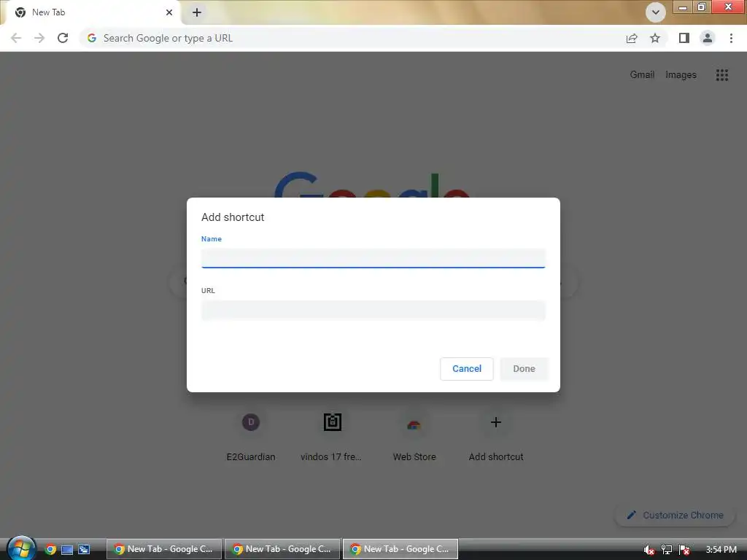This screenshot has width=747, height=560.
Task: Click the Name input field
Action: point(373,258)
